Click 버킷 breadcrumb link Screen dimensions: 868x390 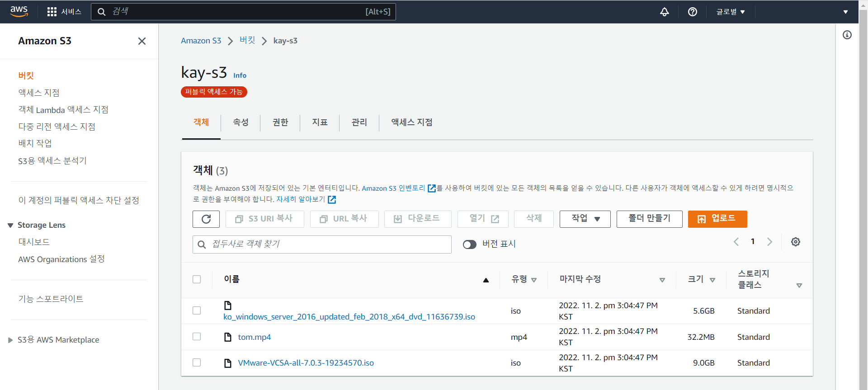pyautogui.click(x=247, y=40)
